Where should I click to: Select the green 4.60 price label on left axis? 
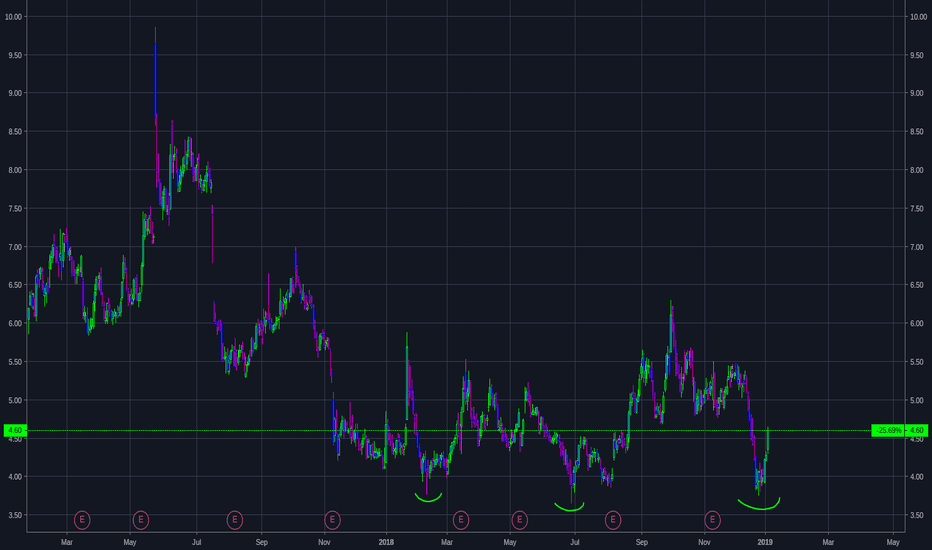(x=15, y=430)
